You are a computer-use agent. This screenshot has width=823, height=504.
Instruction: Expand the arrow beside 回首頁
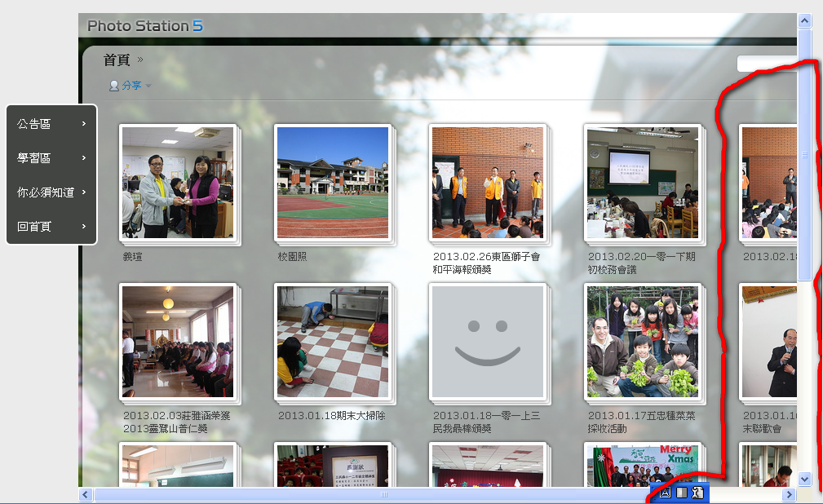point(84,226)
